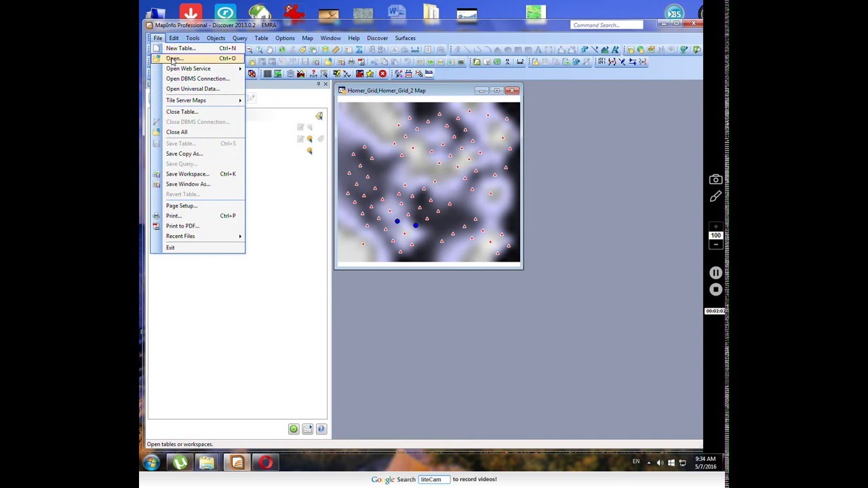The image size is (868, 488).
Task: Click inside the Command Search field
Action: (x=606, y=25)
